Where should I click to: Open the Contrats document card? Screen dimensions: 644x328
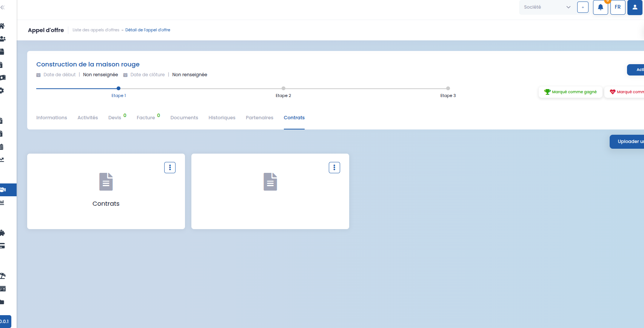click(106, 191)
